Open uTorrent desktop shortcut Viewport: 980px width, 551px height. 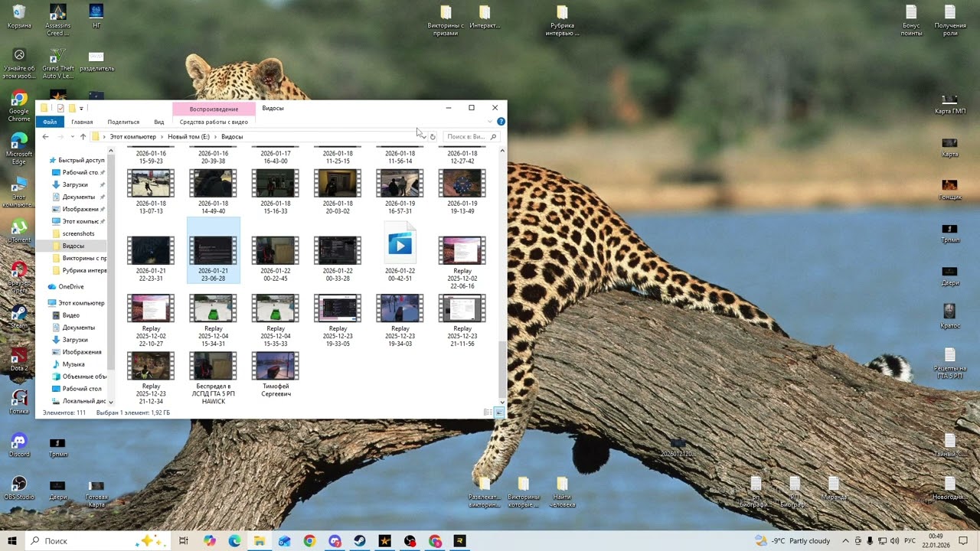(19, 230)
